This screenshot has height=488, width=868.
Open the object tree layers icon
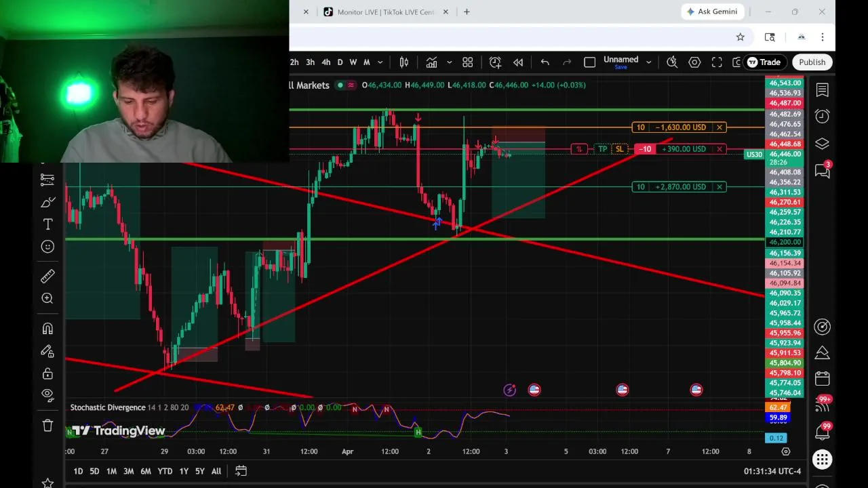point(823,144)
